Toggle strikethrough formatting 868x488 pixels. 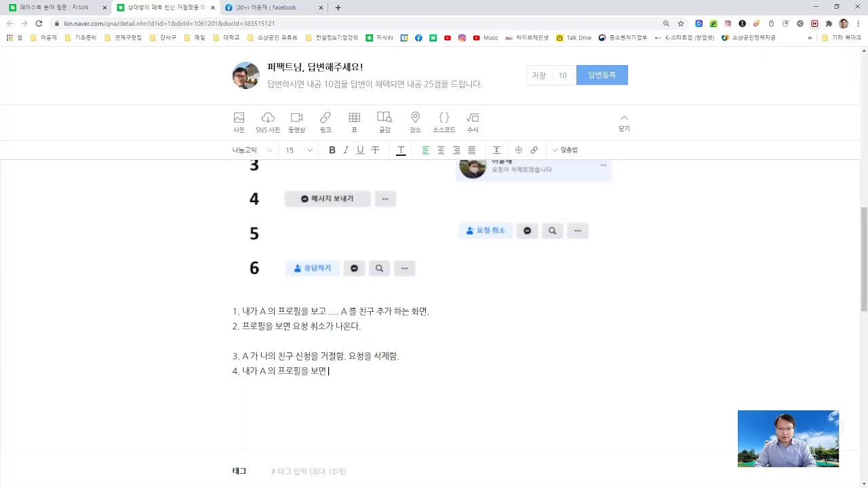pyautogui.click(x=375, y=150)
